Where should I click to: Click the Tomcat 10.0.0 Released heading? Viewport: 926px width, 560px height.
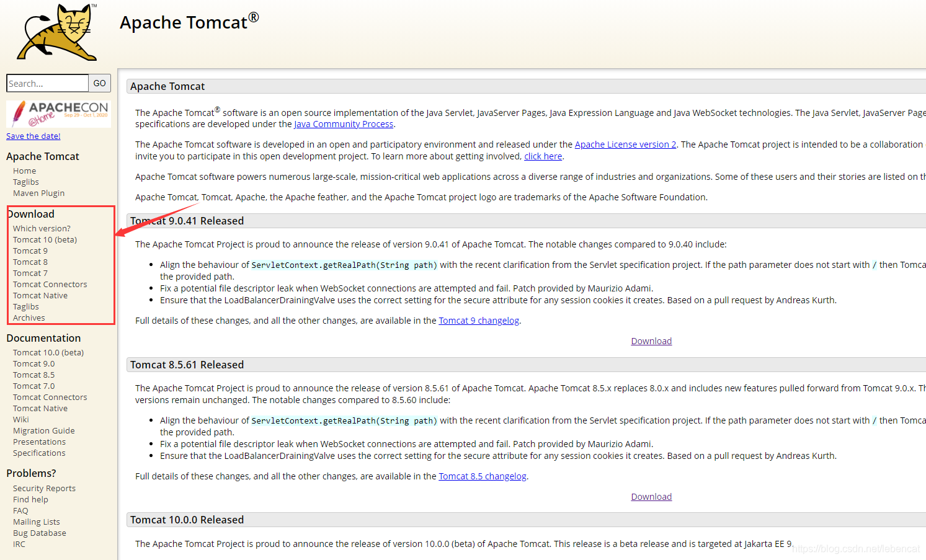(187, 520)
